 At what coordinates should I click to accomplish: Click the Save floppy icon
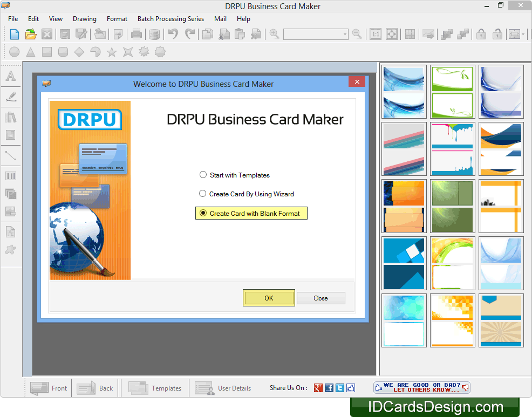pos(64,35)
